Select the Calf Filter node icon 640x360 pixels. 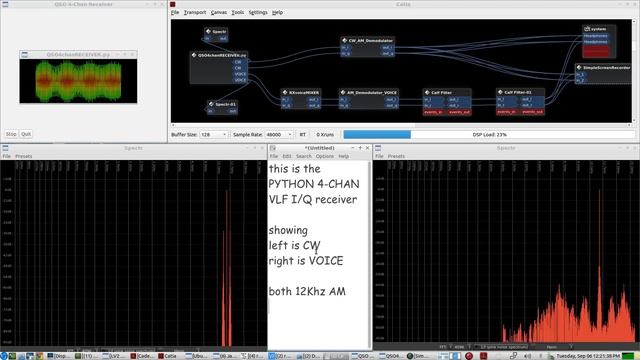(x=427, y=92)
